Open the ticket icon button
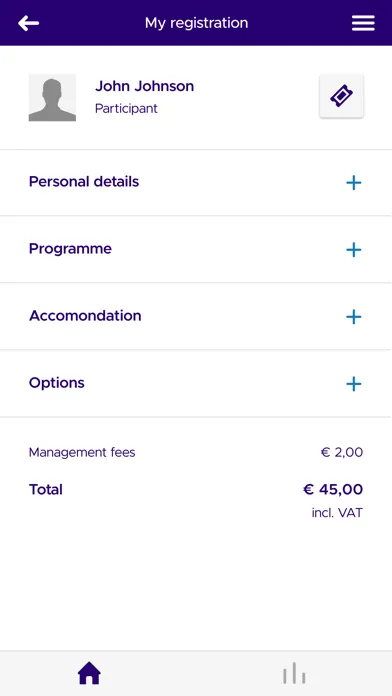This screenshot has width=392, height=696. (x=341, y=96)
